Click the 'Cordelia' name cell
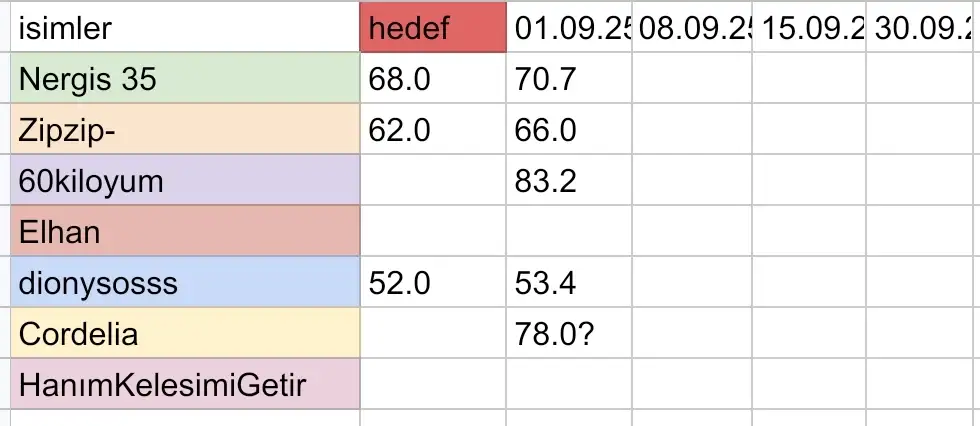 pyautogui.click(x=185, y=333)
